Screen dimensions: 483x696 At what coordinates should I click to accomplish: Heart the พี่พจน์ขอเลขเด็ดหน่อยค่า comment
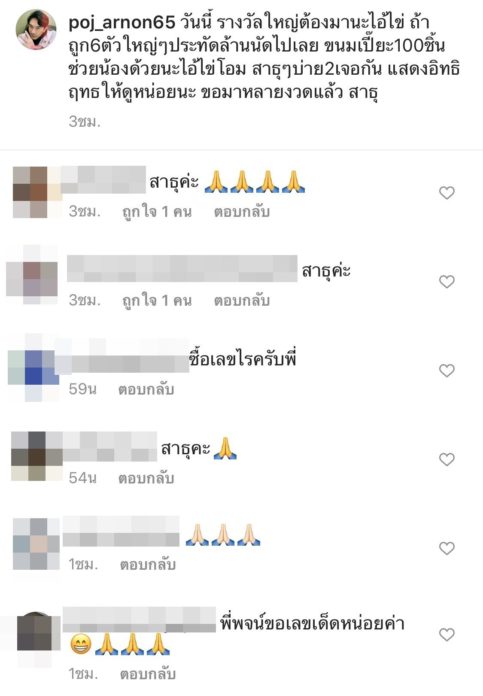tap(447, 634)
